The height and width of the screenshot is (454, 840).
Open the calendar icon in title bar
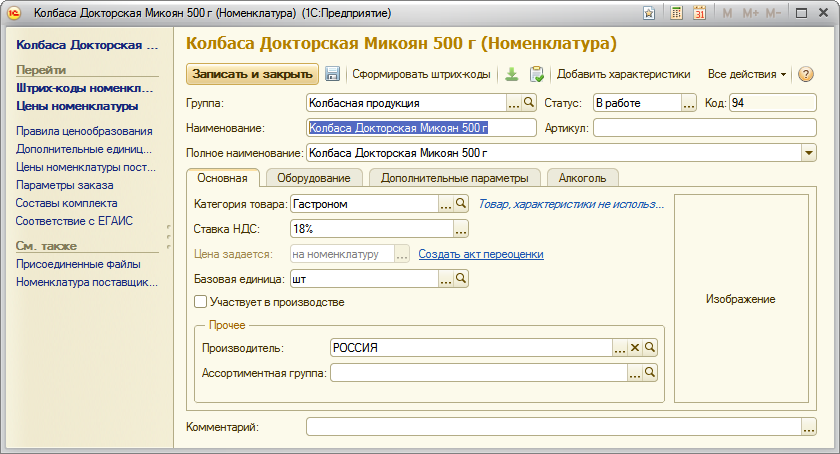pos(699,13)
